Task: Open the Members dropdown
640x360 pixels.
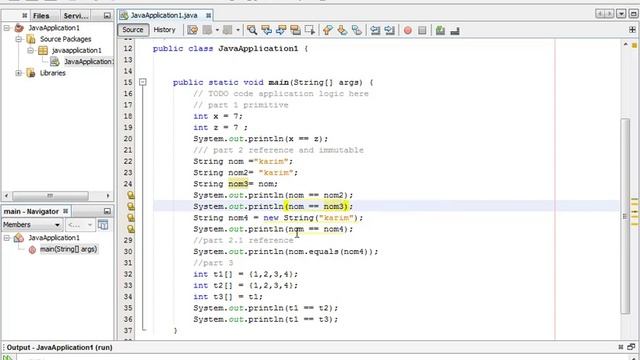Action: 32,225
